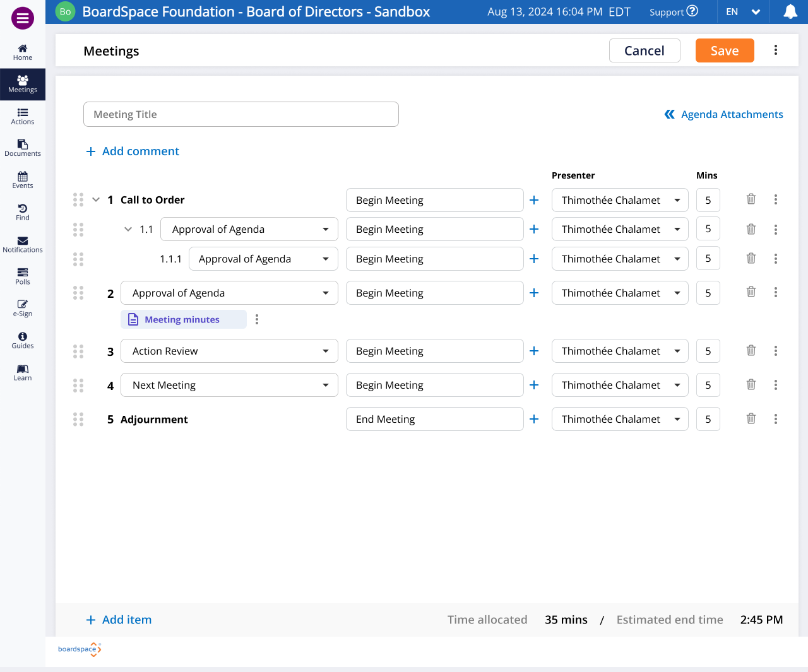Open presenter dropdown for Adjournment row
This screenshot has width=808, height=672.
tap(620, 419)
